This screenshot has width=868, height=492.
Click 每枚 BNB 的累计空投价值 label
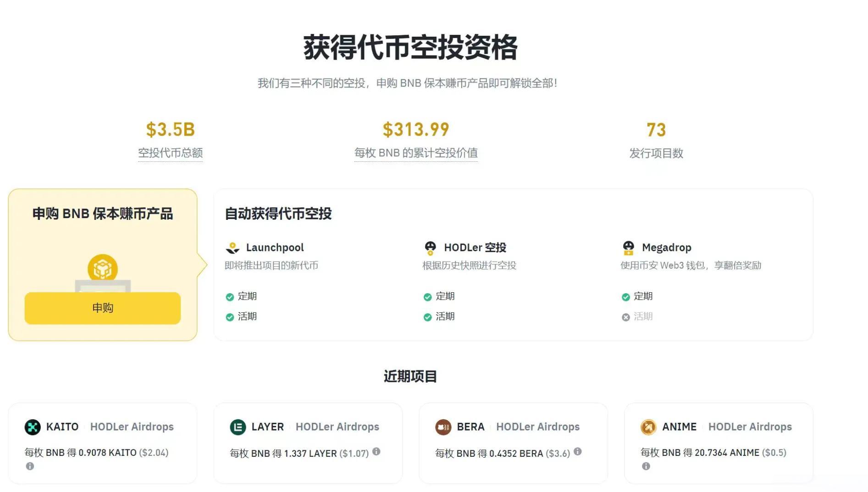point(416,153)
